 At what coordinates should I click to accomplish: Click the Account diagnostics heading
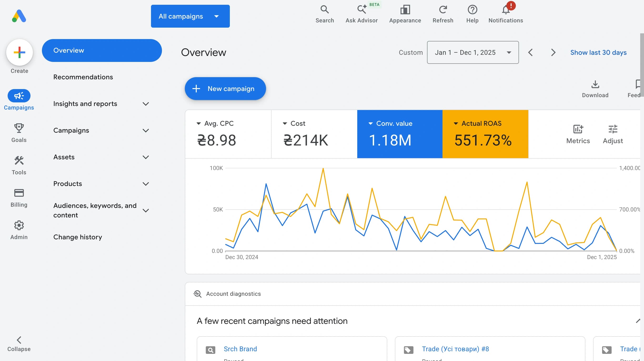[233, 294]
